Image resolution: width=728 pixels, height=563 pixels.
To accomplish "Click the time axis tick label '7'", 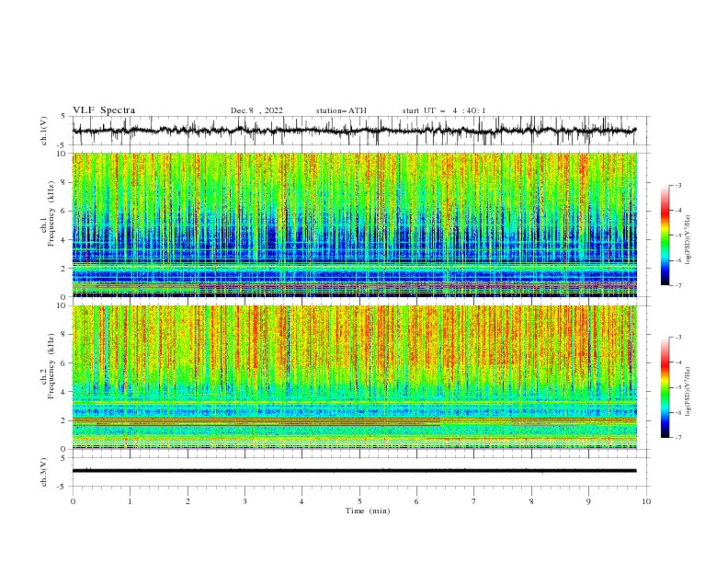I will [474, 501].
